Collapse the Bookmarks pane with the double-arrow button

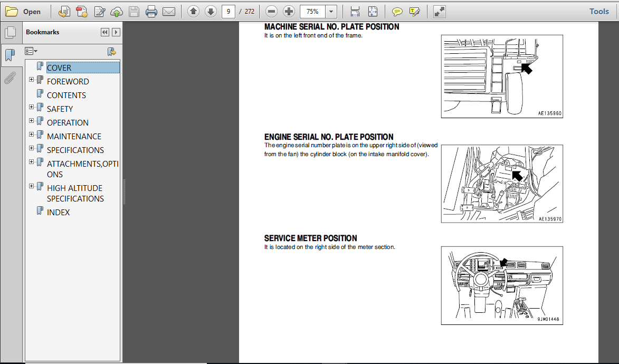tap(104, 32)
